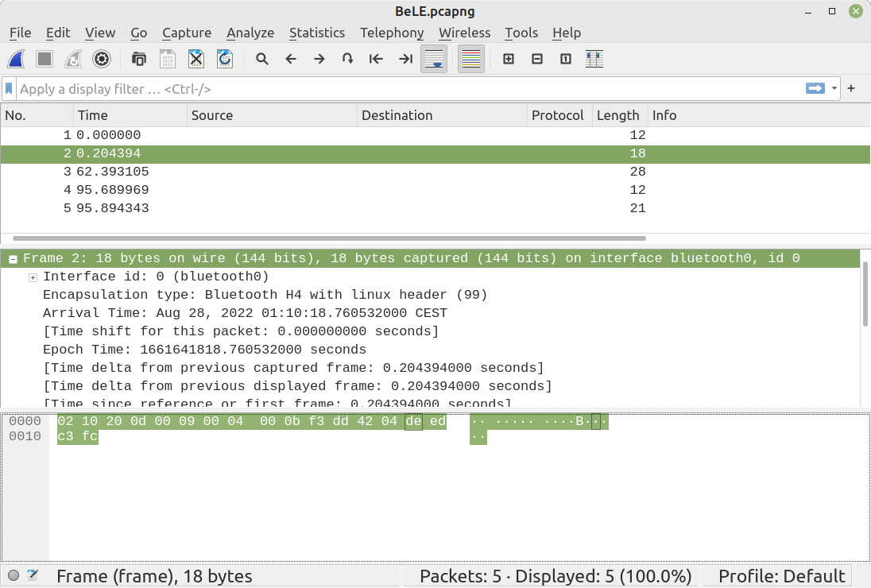
Task: Reload the capture file
Action: (x=225, y=59)
